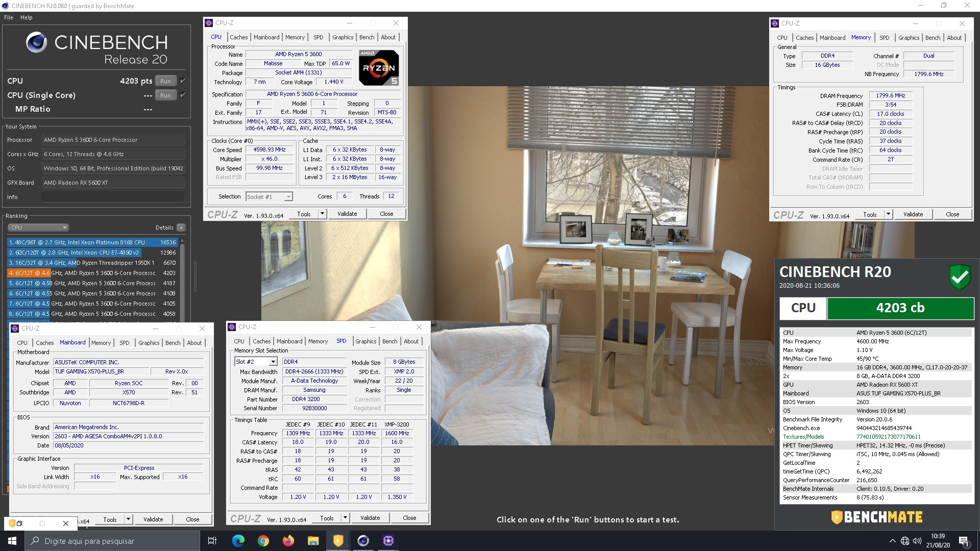
Task: Open network status tray icon
Action: 905,541
